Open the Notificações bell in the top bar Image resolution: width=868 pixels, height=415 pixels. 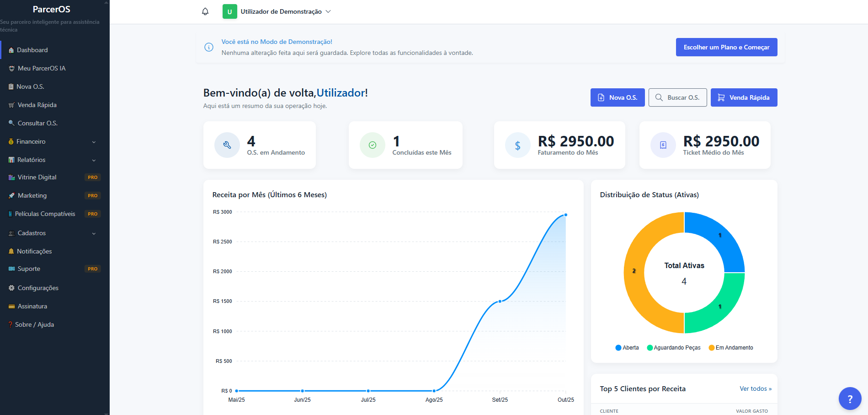point(205,11)
